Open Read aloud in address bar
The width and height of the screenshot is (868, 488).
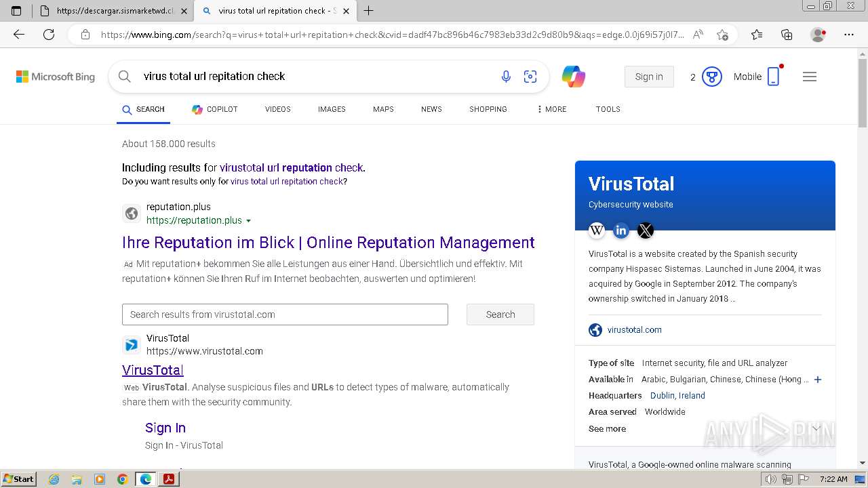(x=698, y=35)
